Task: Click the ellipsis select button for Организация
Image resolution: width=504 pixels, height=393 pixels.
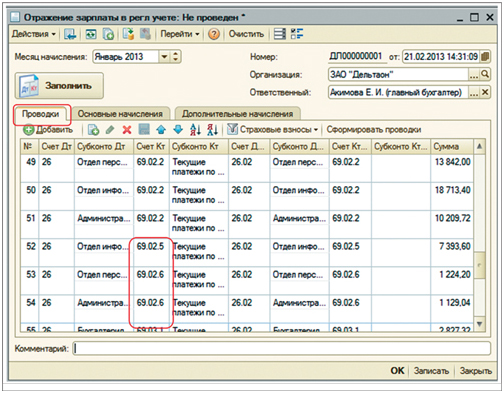Action: click(474, 74)
